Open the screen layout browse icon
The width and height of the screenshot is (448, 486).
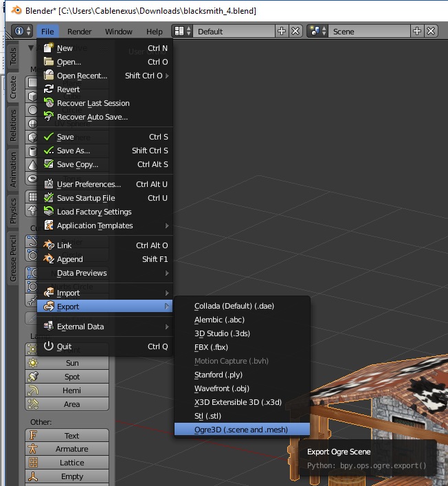(x=183, y=32)
